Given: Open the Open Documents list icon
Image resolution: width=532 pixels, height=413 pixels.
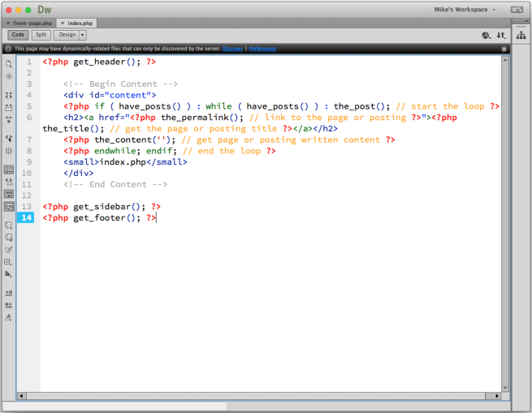Looking at the screenshot, I should (9, 63).
